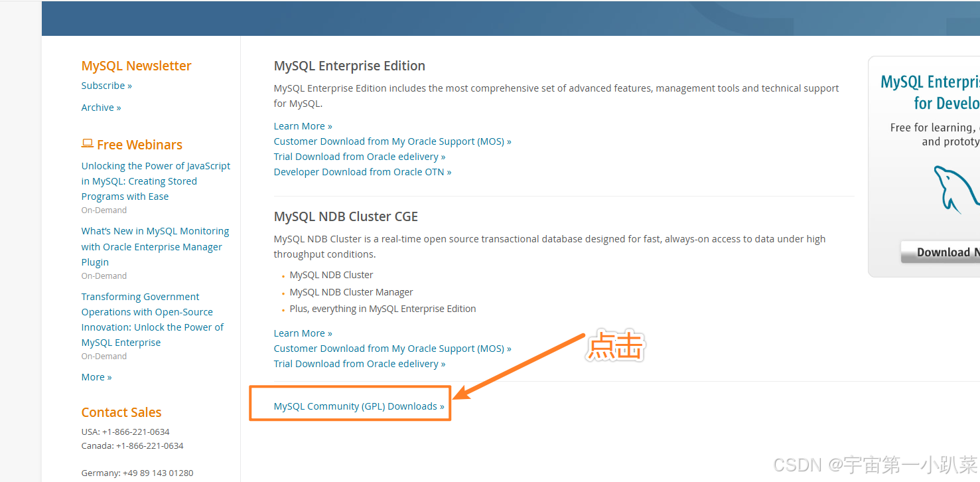Open Trial Download edelivery under Enterprise Edition
This screenshot has height=482, width=980.
click(x=360, y=157)
